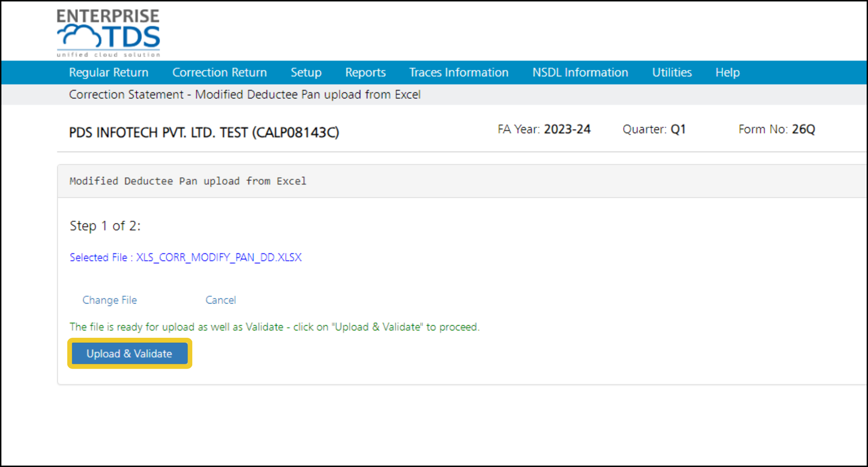868x467 pixels.
Task: Open the Utilities menu
Action: click(672, 72)
